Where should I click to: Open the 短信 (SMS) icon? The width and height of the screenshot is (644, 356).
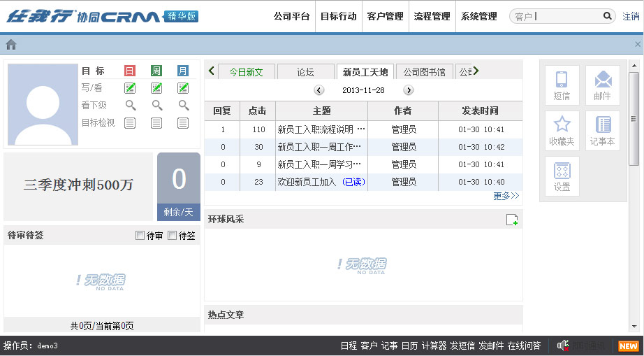(562, 85)
